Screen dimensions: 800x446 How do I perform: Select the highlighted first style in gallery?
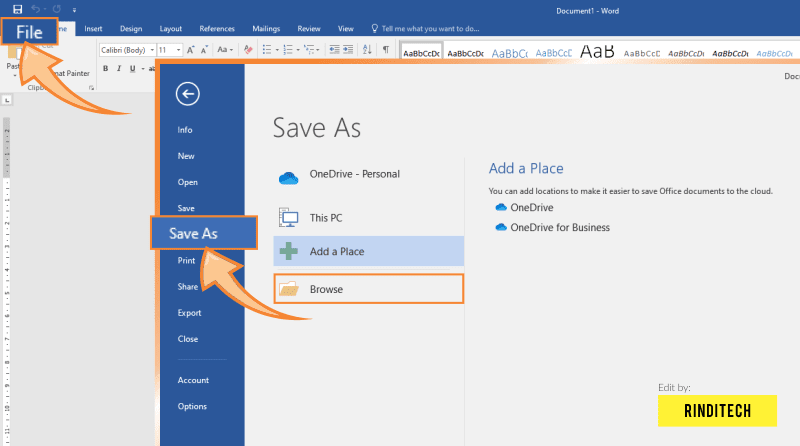[421, 52]
